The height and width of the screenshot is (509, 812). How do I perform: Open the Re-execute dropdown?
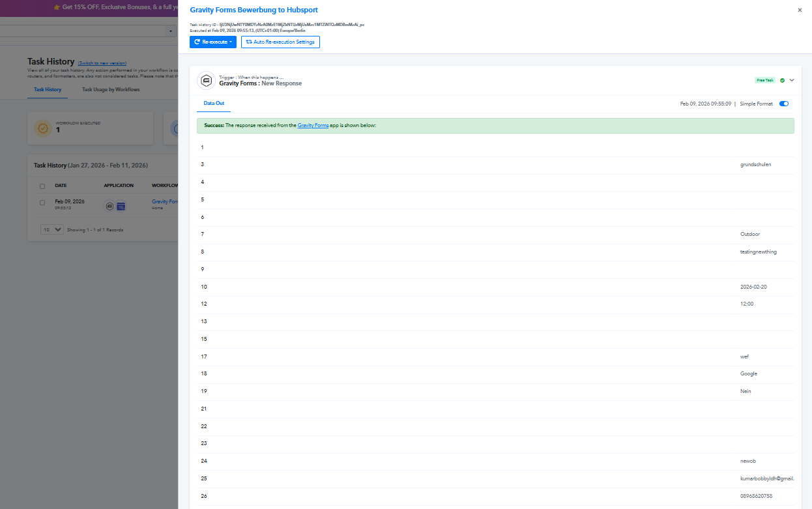pyautogui.click(x=212, y=42)
